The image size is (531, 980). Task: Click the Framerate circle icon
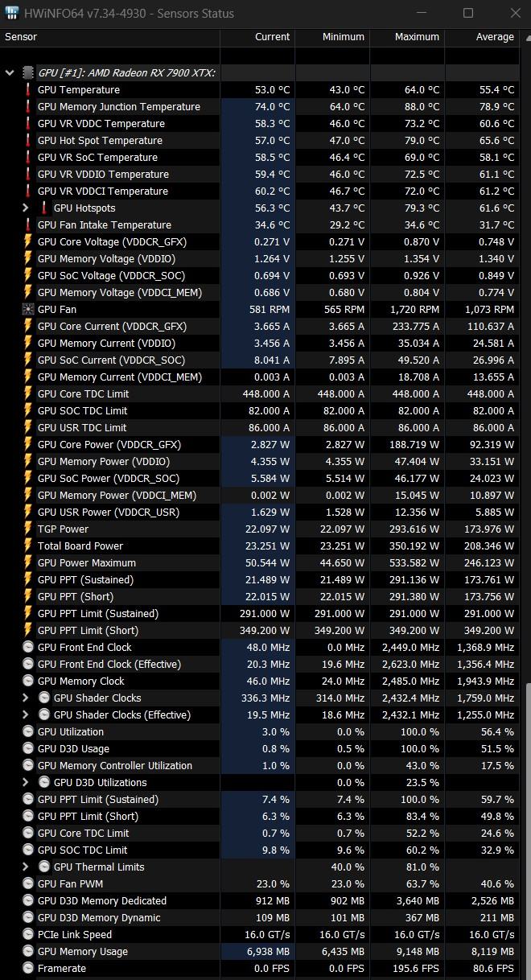[x=28, y=968]
